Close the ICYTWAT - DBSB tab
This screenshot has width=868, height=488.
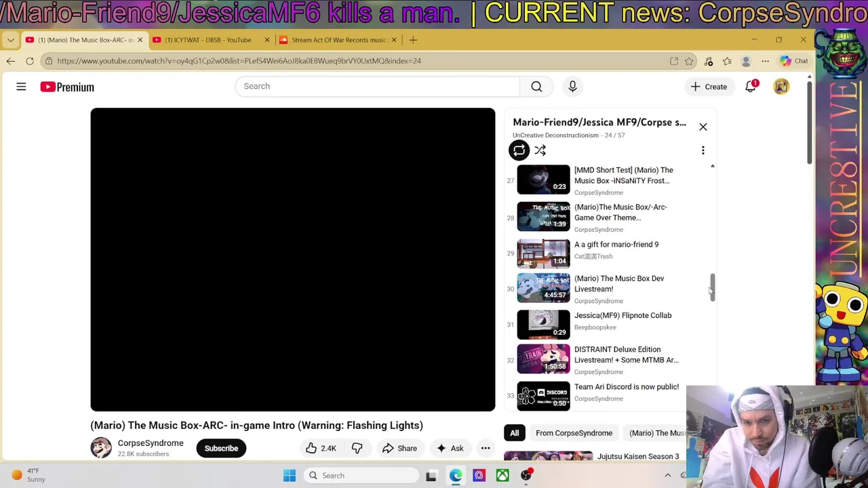(267, 40)
